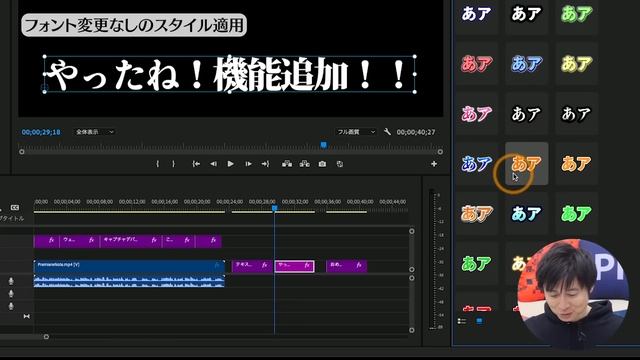Click the audio level meter

pyautogui.click(x=432, y=259)
